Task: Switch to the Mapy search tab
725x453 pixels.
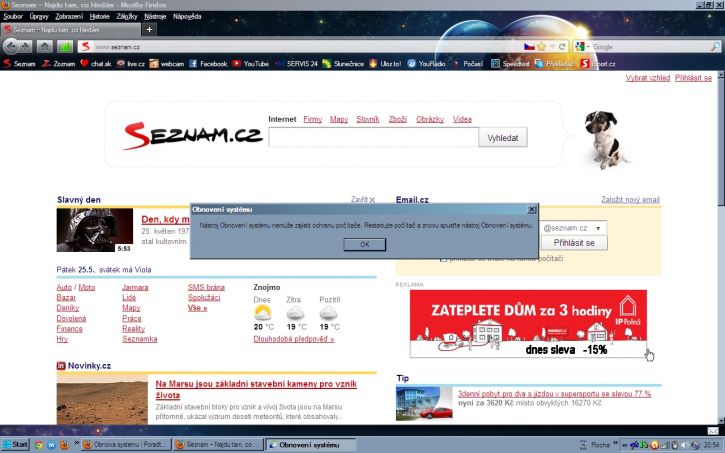Action: pos(339,119)
